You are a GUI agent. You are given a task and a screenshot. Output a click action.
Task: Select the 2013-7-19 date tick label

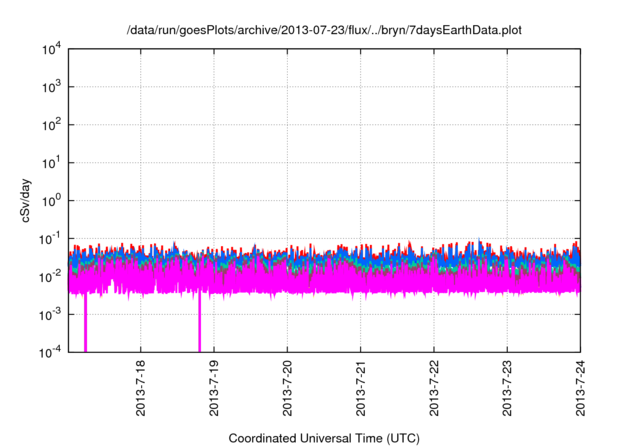(214, 388)
